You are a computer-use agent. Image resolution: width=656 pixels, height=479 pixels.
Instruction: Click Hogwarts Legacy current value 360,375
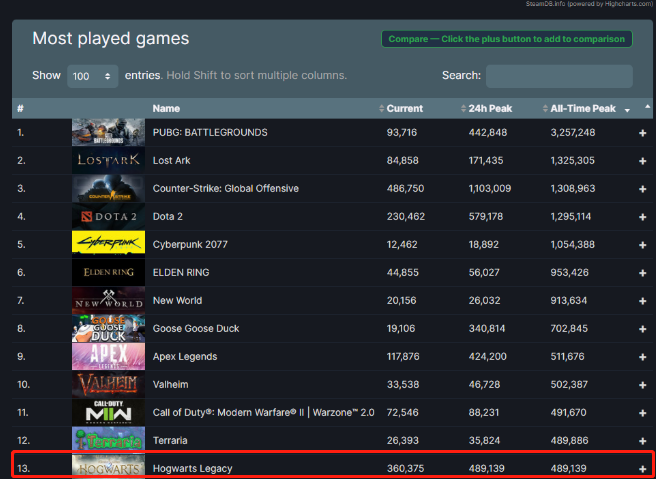pos(405,469)
